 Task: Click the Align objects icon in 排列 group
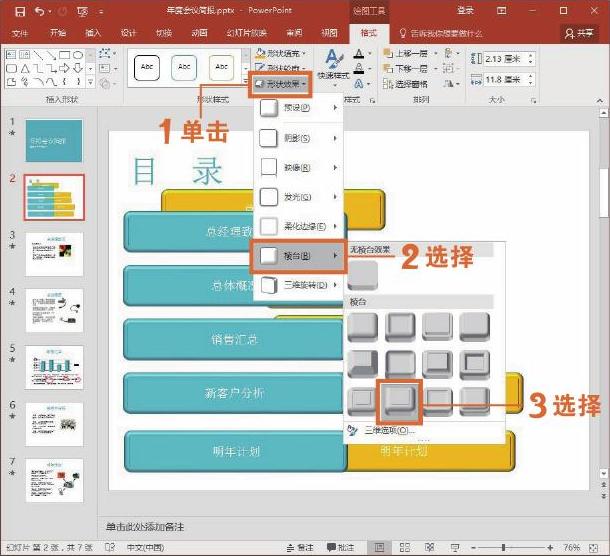[x=451, y=53]
